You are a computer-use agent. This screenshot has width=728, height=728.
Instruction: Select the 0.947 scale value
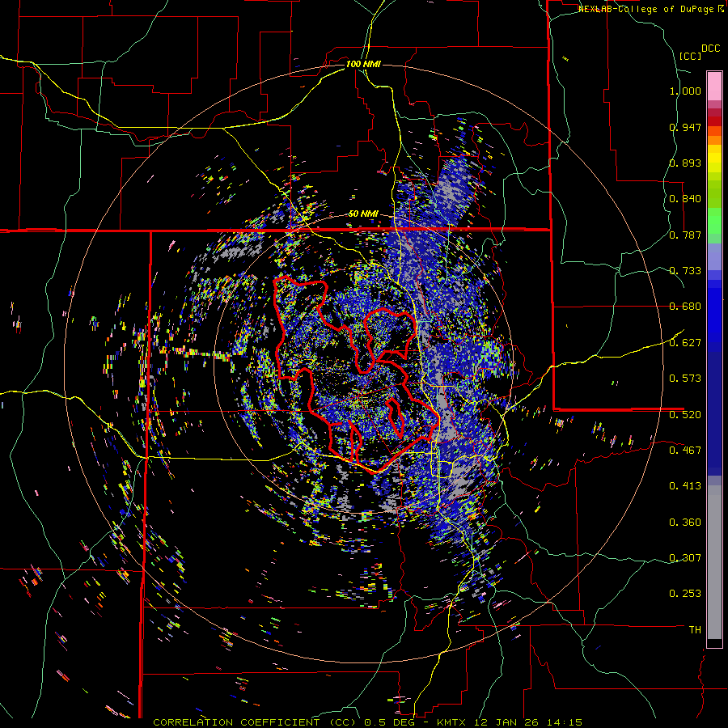tap(685, 127)
